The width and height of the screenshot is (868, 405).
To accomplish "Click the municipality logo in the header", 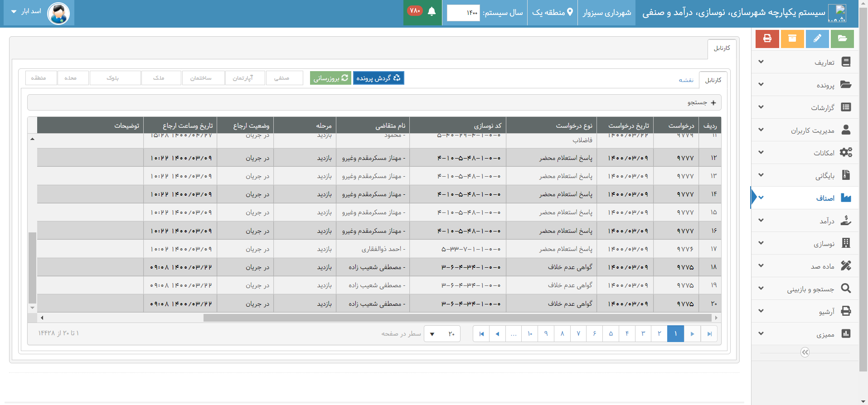I will (837, 13).
